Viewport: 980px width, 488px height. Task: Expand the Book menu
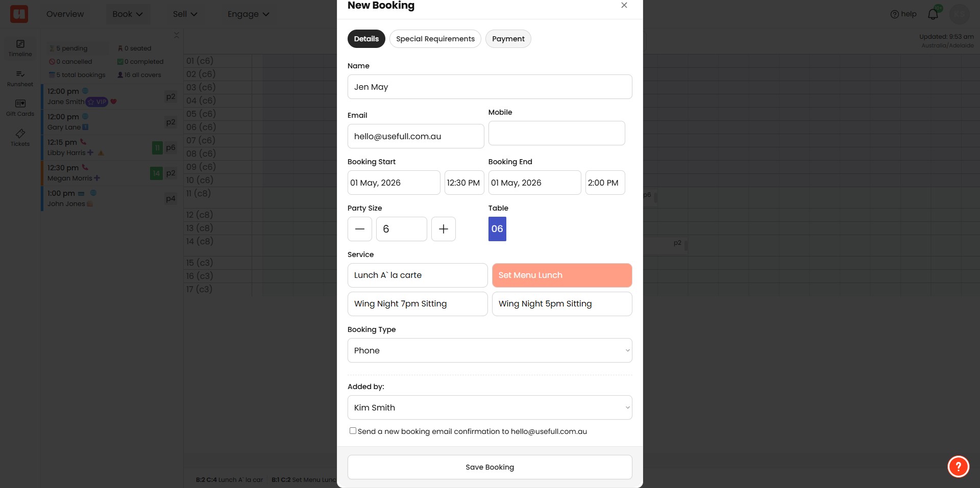click(x=128, y=14)
